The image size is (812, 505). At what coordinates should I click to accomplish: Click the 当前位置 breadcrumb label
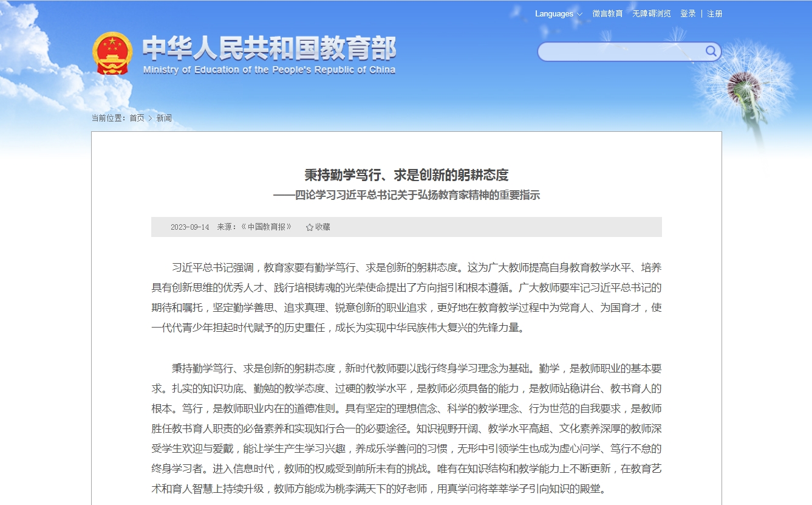point(109,118)
